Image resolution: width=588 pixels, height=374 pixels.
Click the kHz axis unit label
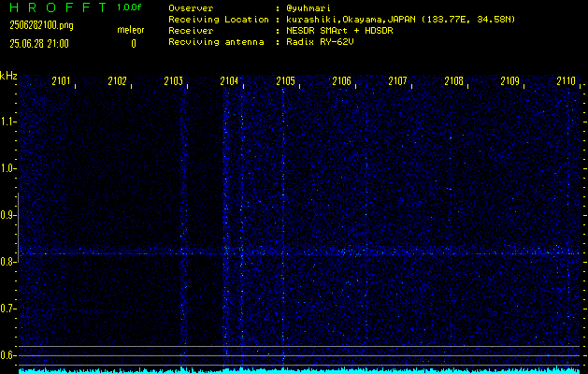(x=8, y=76)
